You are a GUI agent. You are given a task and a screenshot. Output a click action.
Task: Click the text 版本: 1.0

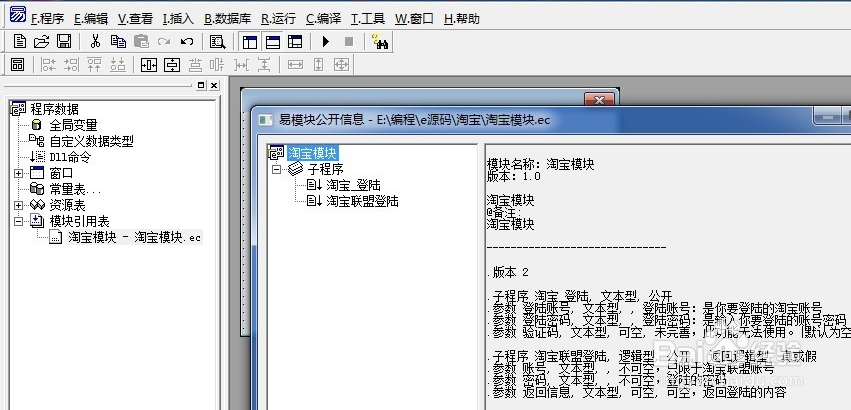(x=513, y=176)
